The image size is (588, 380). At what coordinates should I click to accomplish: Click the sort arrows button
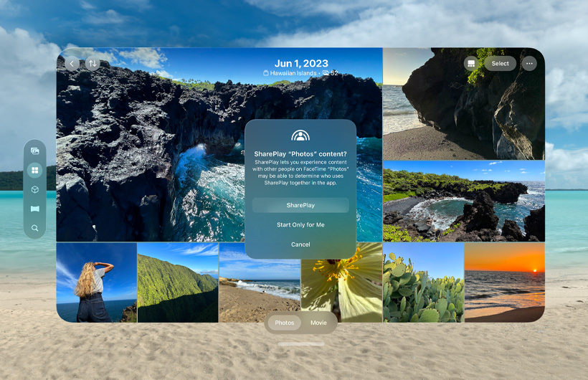tap(92, 63)
